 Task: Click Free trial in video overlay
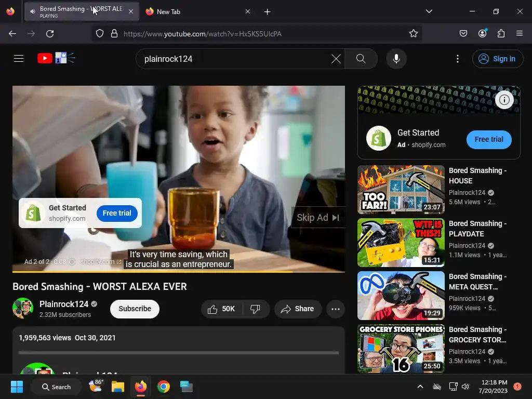(x=117, y=213)
